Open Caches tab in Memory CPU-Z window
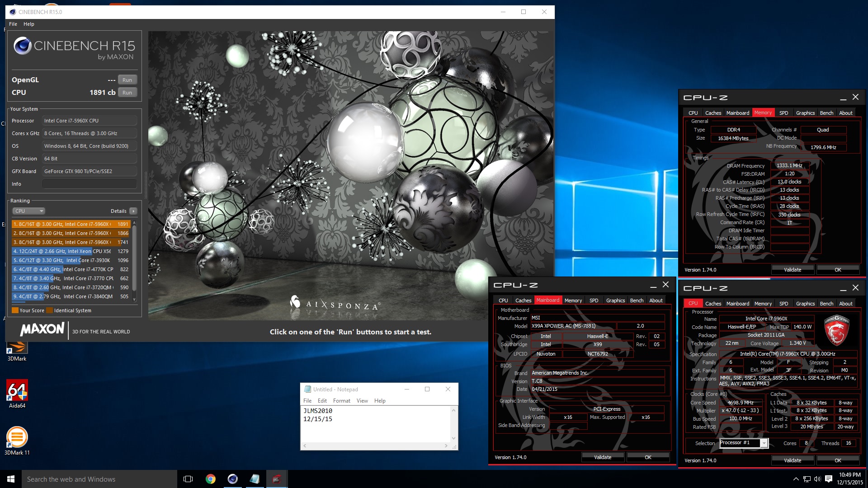This screenshot has width=868, height=488. [713, 113]
